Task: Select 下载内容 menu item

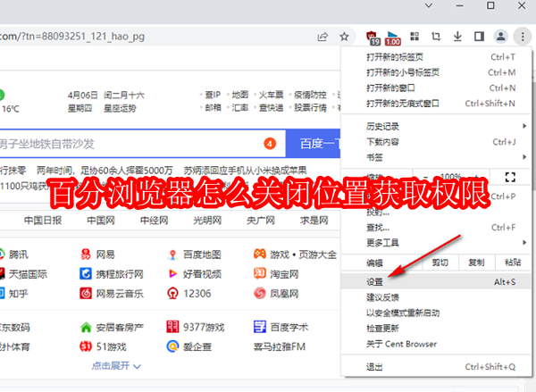Action: pos(436,142)
